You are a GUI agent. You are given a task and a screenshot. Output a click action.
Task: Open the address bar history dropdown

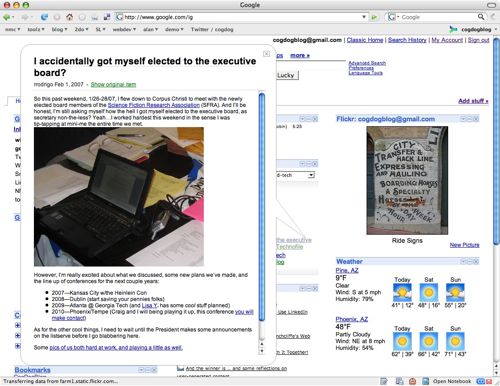364,17
